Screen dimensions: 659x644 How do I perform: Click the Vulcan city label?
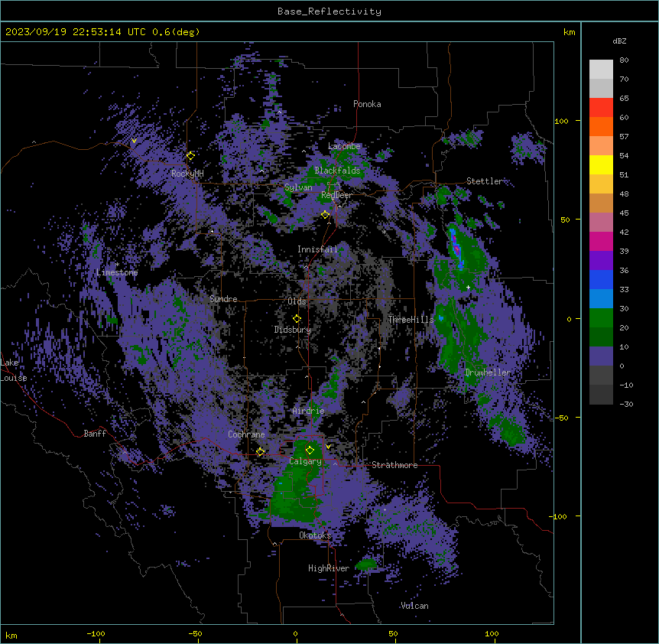click(x=414, y=606)
